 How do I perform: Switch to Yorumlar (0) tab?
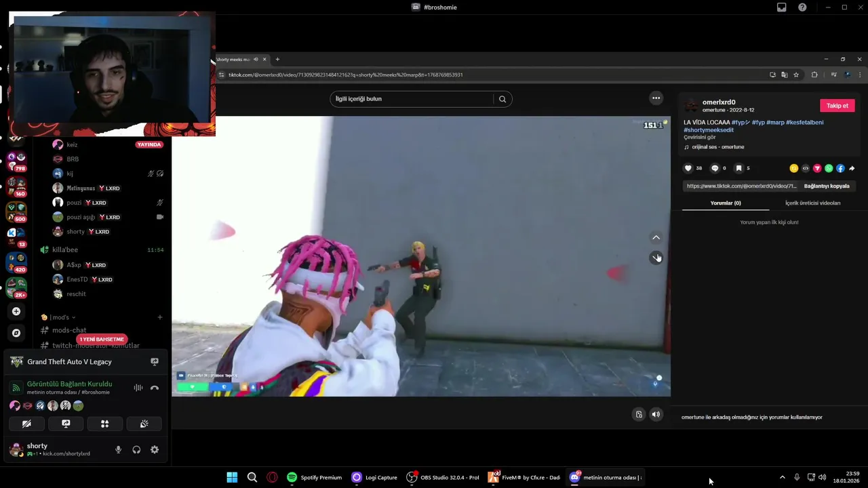[726, 203]
